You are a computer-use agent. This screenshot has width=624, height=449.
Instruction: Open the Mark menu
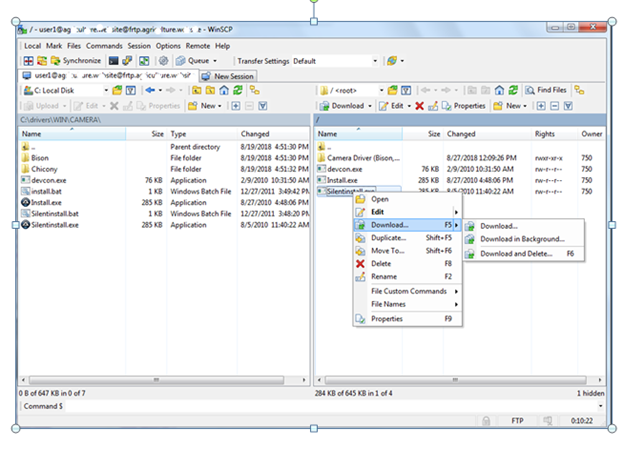54,46
